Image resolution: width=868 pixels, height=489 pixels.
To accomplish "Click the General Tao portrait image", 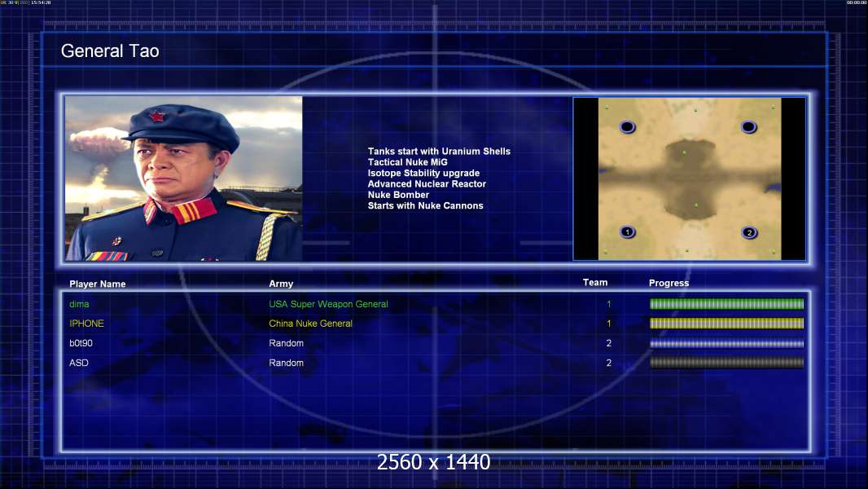I will point(184,178).
